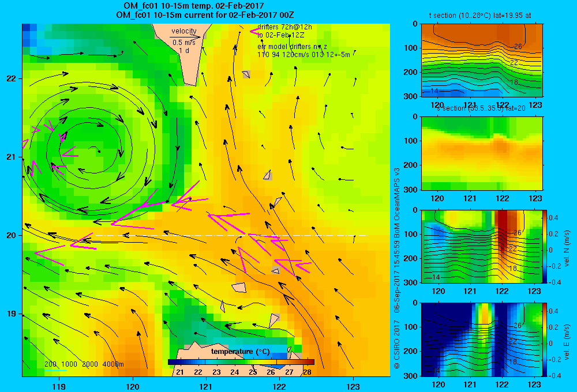The height and width of the screenshot is (392, 577).
Task: Click the "-0.4" tick on vel. E color bar
Action: pyautogui.click(x=554, y=375)
